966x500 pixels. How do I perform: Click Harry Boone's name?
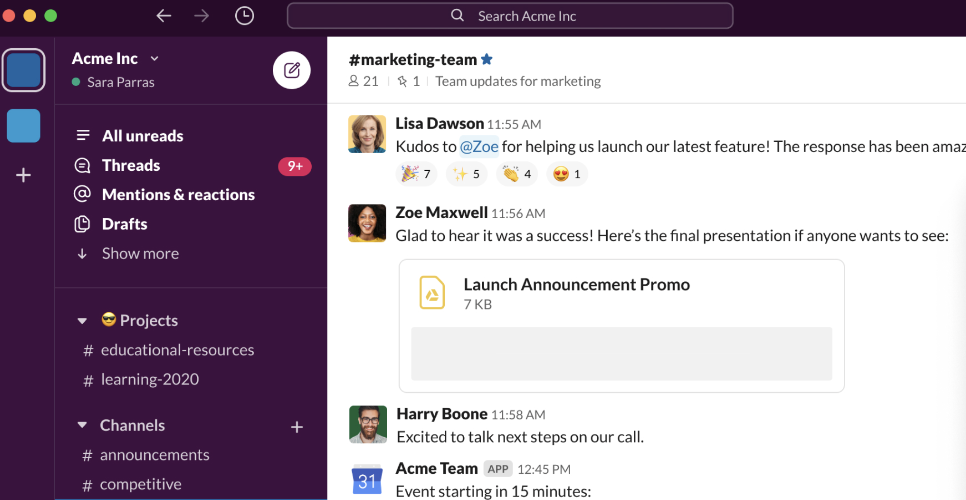pyautogui.click(x=442, y=414)
